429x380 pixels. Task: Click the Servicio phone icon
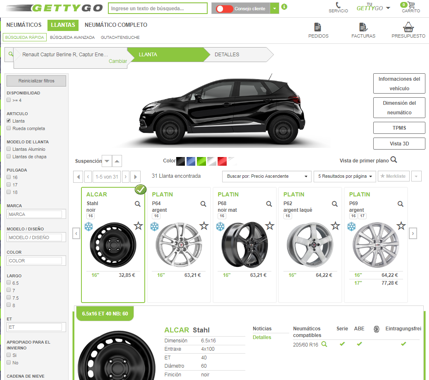point(338,5)
